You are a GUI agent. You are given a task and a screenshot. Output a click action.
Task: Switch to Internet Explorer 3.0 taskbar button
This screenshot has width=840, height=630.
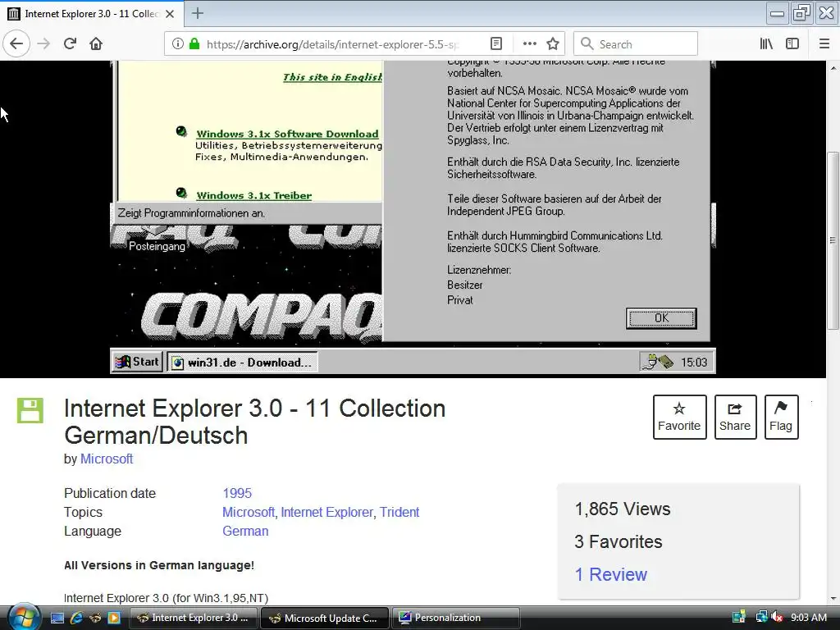pyautogui.click(x=194, y=618)
